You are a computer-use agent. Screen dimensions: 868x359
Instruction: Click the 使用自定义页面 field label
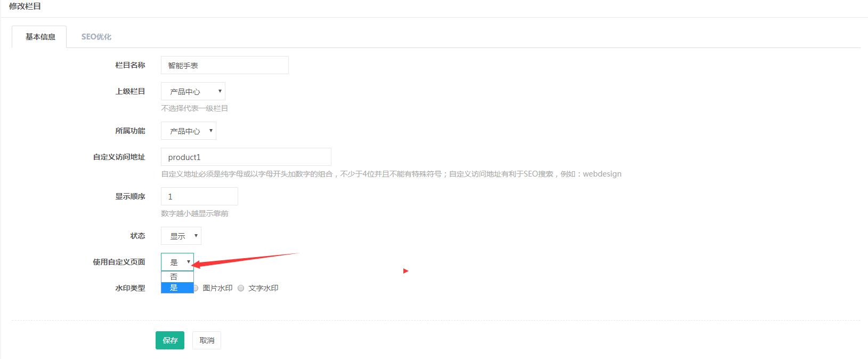[x=119, y=262]
